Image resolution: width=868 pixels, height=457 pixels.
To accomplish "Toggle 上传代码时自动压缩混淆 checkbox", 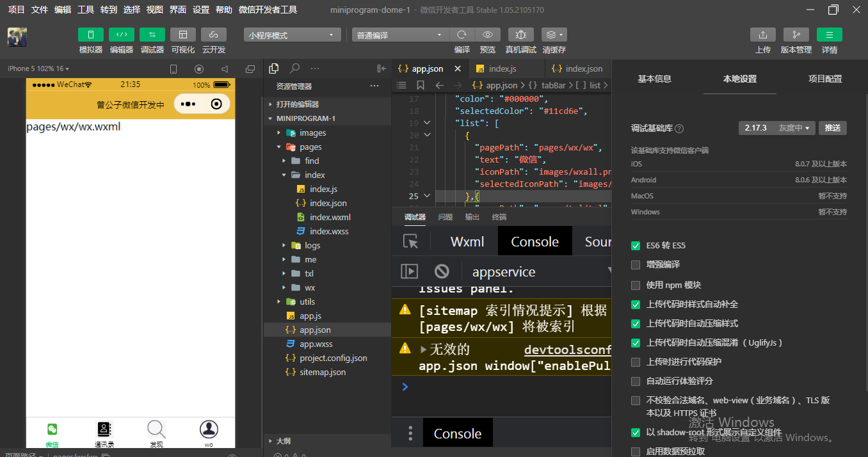I will (636, 342).
